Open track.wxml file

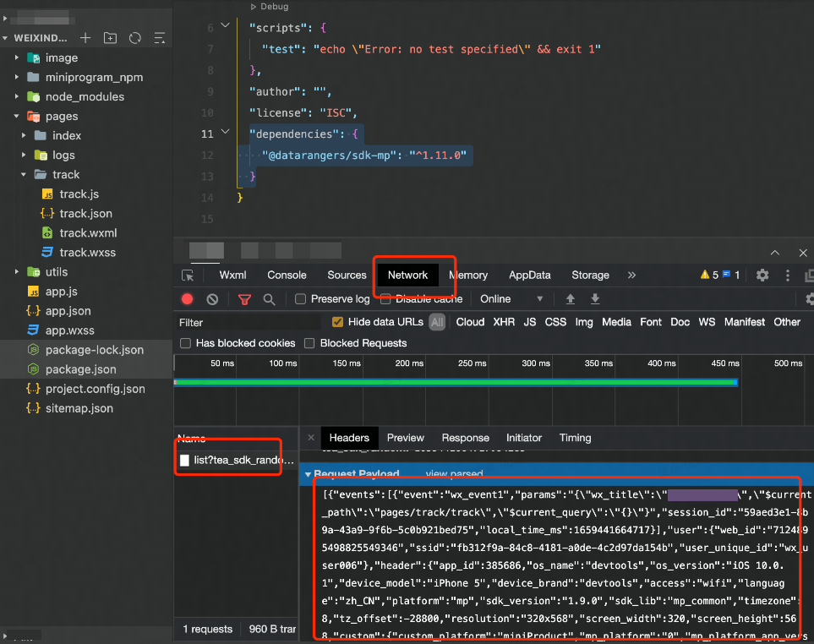pyautogui.click(x=86, y=233)
